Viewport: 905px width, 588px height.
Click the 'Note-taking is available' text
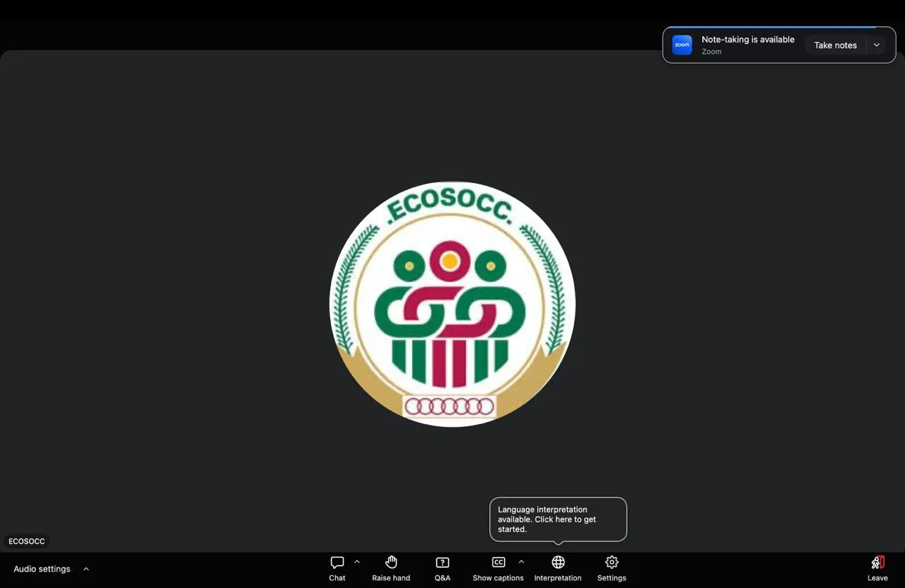(x=748, y=40)
